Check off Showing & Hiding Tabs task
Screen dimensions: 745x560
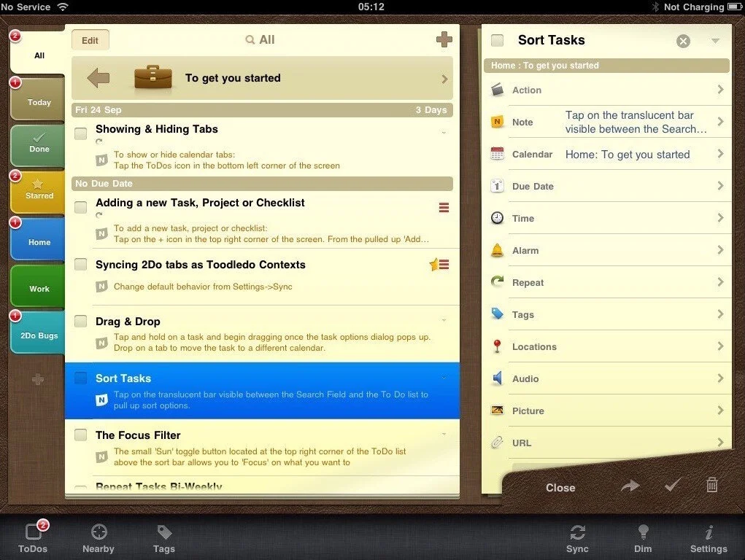(81, 133)
